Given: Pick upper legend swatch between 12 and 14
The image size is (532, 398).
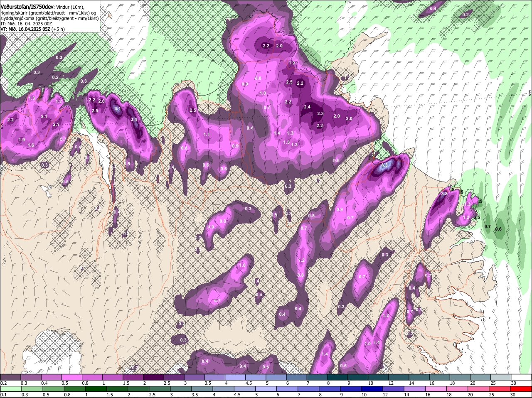Looking at the screenshot, I should (x=399, y=377).
